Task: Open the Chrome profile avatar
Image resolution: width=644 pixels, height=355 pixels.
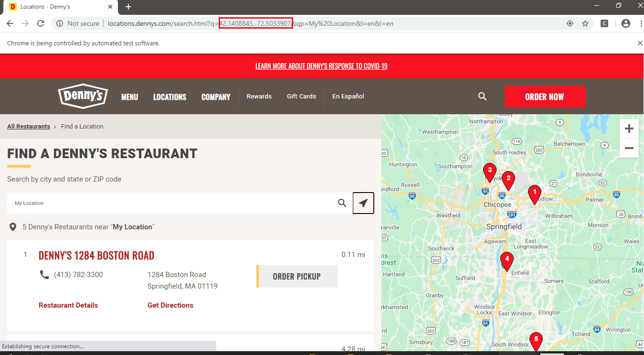Action: (626, 23)
